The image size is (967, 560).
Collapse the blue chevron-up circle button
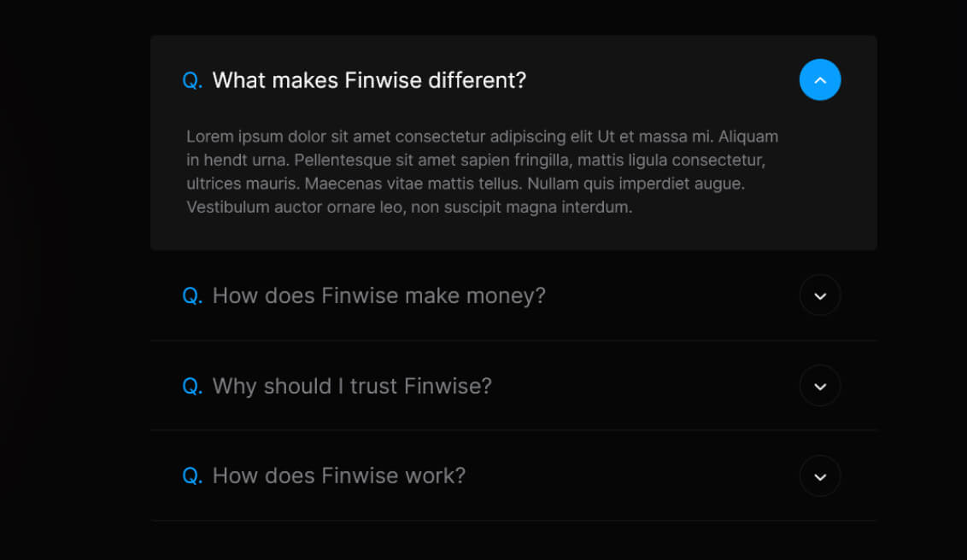click(820, 79)
